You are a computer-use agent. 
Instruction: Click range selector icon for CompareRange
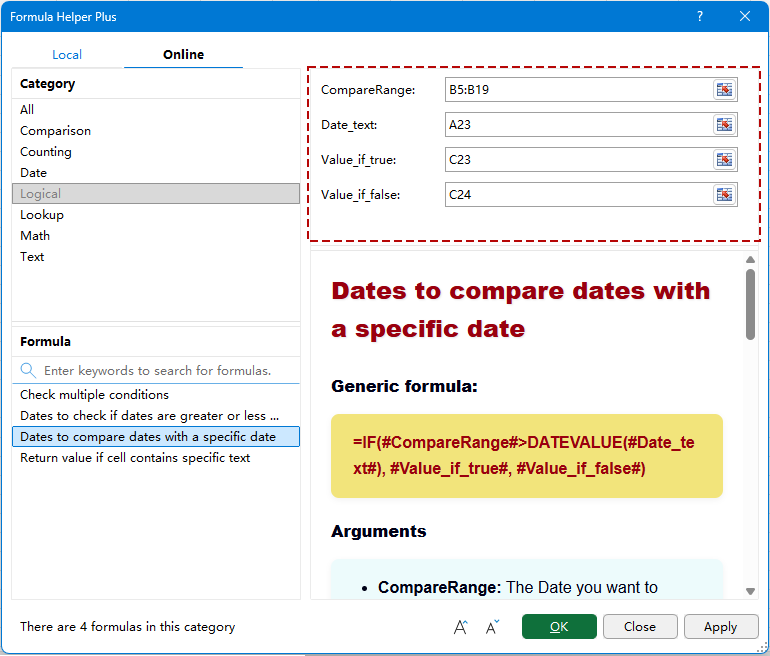pyautogui.click(x=724, y=90)
